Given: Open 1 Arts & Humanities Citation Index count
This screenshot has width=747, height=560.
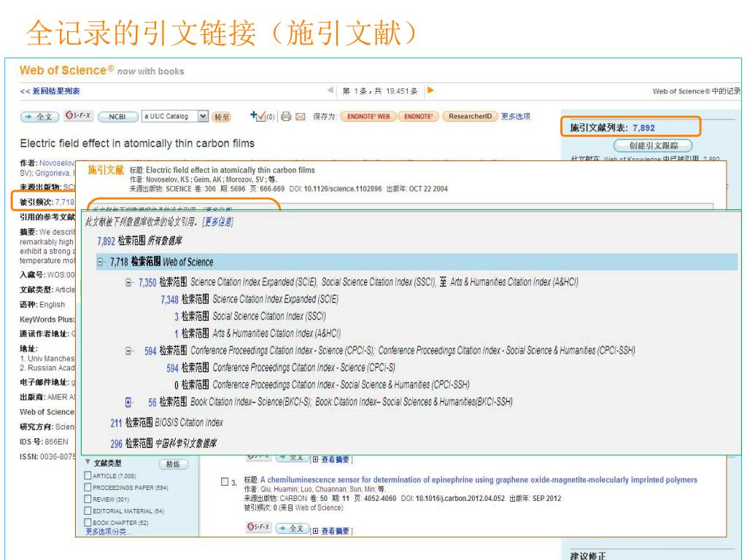Looking at the screenshot, I should point(177,334).
